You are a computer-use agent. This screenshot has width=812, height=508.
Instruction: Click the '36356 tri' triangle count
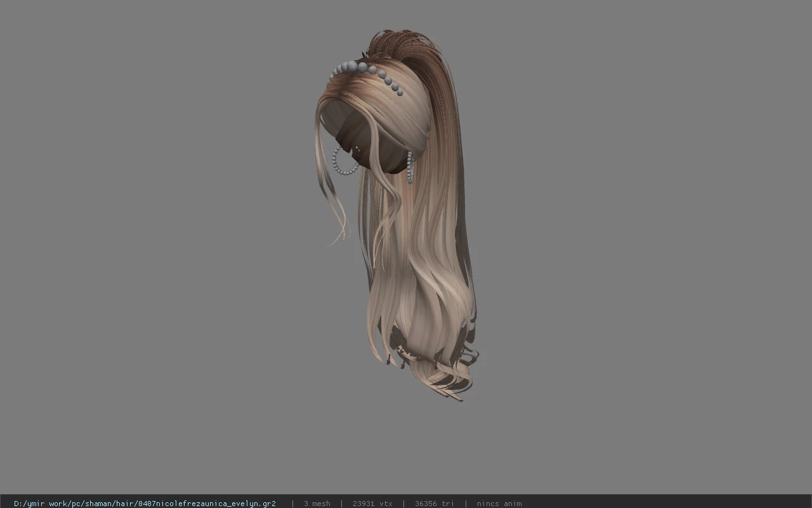click(435, 504)
